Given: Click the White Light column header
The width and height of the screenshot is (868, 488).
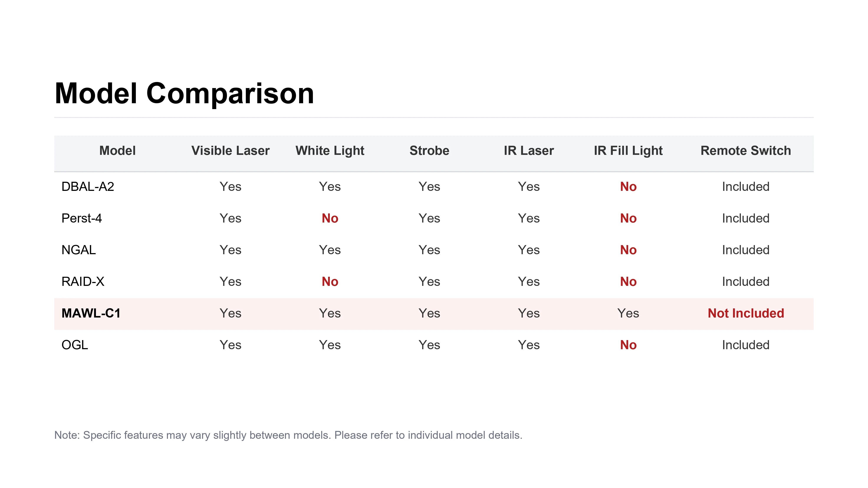Looking at the screenshot, I should pyautogui.click(x=330, y=151).
